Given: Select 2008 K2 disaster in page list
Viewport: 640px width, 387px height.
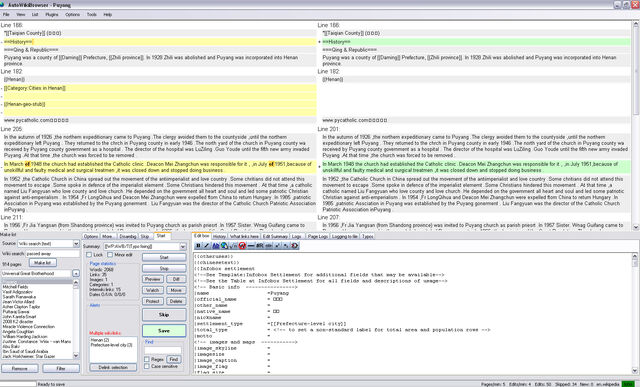Looking at the screenshot, I should pyautogui.click(x=17, y=322).
